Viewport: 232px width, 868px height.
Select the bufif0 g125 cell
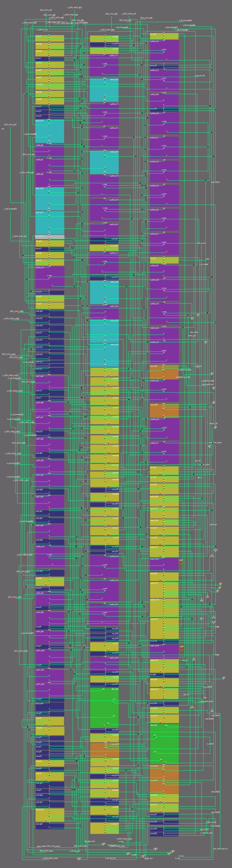164,314
